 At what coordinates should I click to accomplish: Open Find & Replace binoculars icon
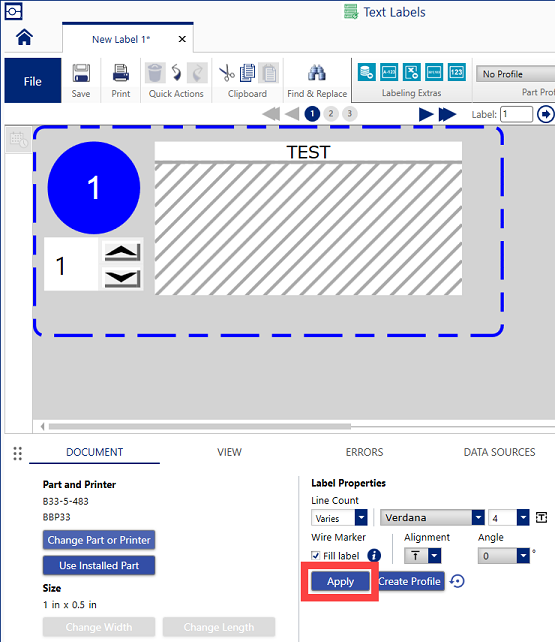317,73
